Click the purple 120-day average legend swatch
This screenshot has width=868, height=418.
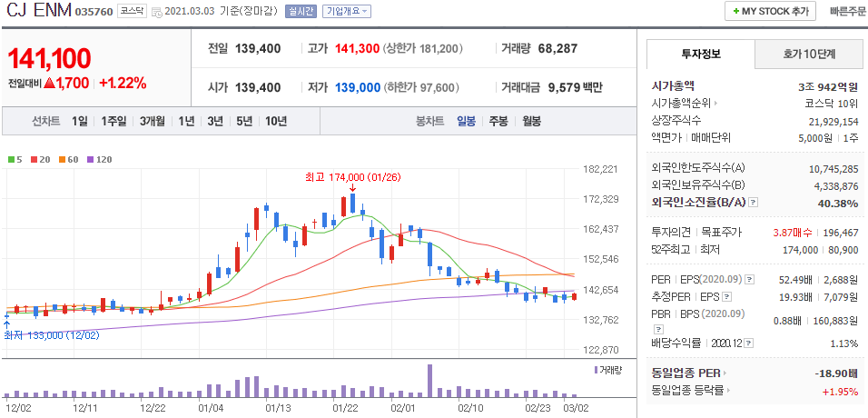tap(89, 160)
